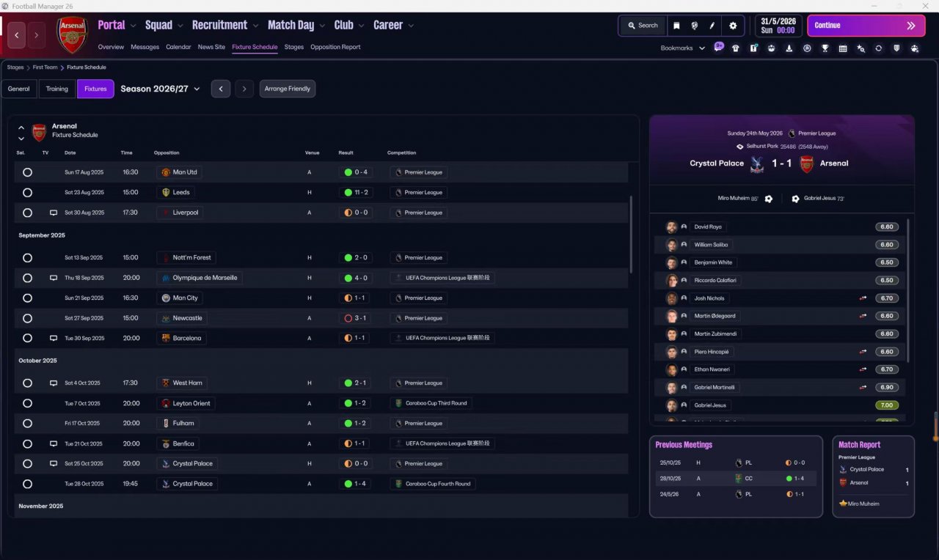
Task: Expand the Bookmarks dropdown chevron
Action: pos(702,48)
